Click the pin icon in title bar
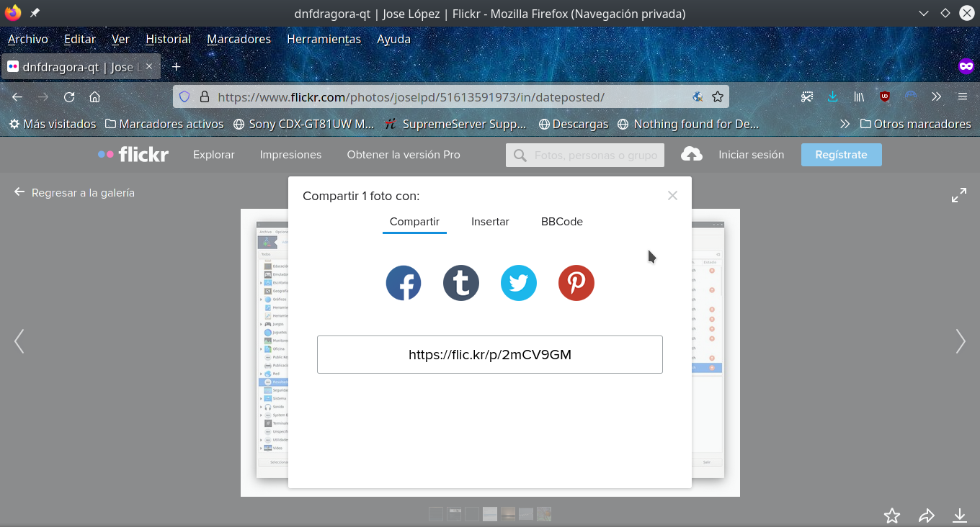The width and height of the screenshot is (980, 527). [x=35, y=13]
